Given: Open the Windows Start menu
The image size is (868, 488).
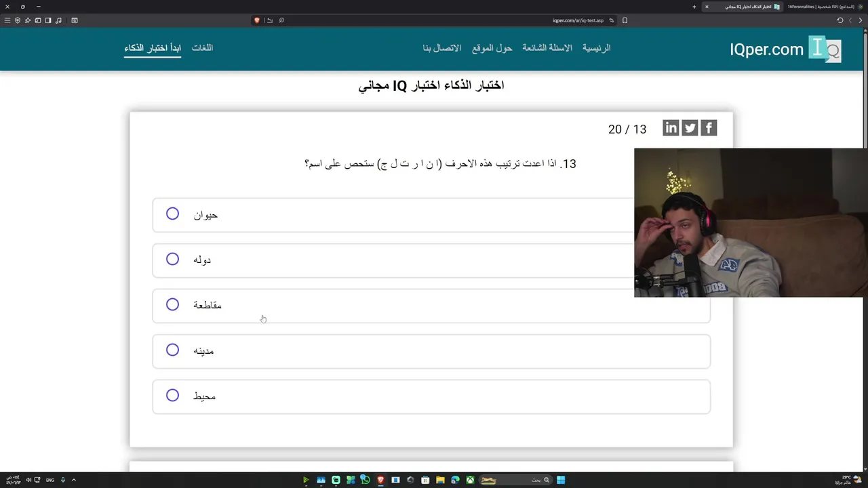Looking at the screenshot, I should (x=561, y=480).
